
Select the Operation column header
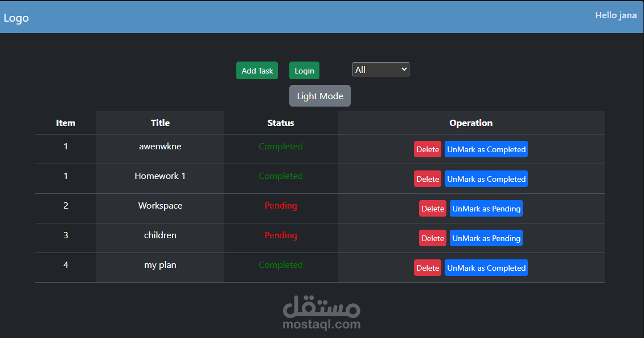[x=471, y=123]
